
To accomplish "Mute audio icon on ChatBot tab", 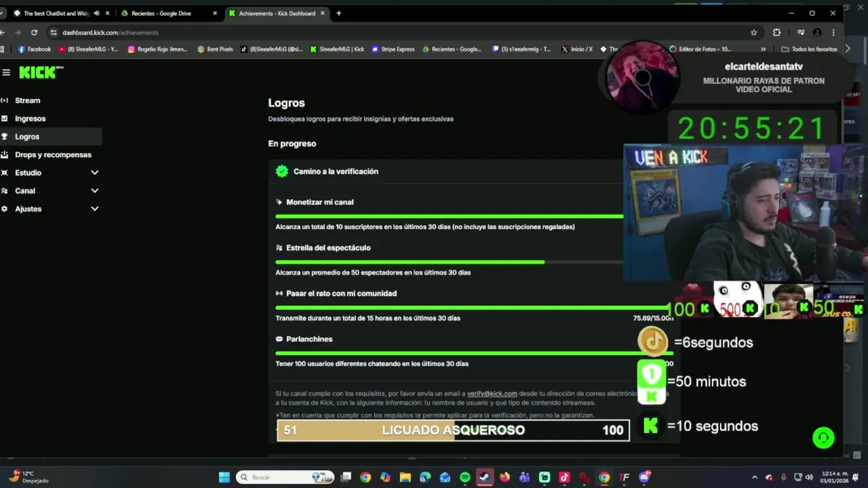I will [96, 14].
